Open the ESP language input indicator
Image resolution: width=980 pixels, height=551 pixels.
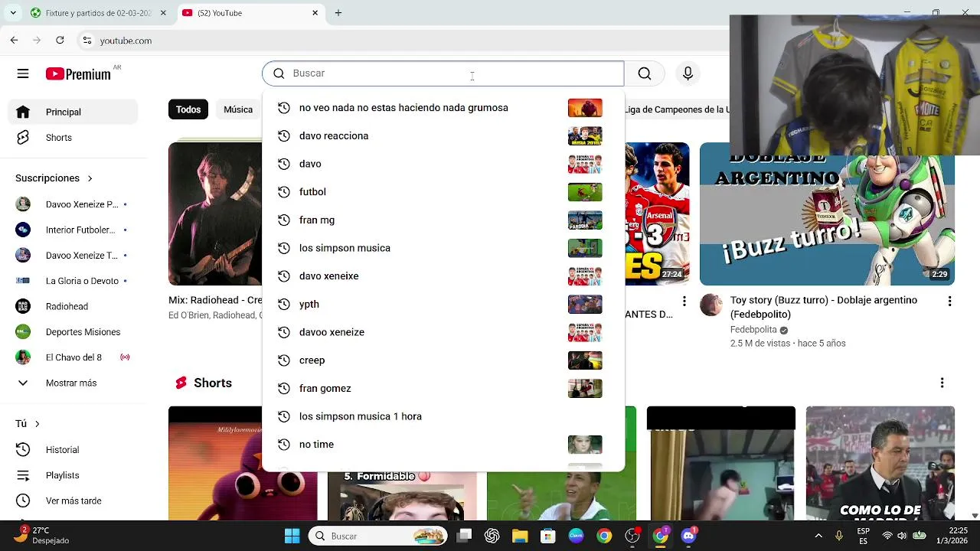point(863,536)
